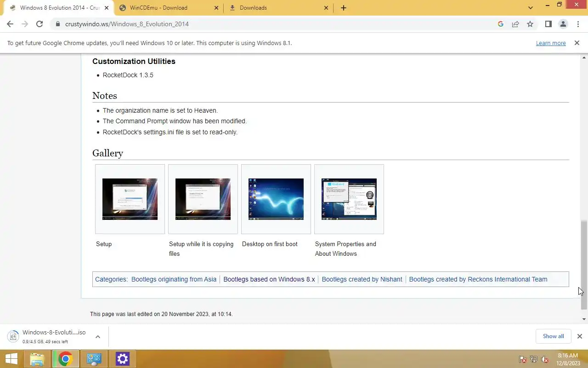
Task: Open the network tray icon
Action: tap(534, 360)
